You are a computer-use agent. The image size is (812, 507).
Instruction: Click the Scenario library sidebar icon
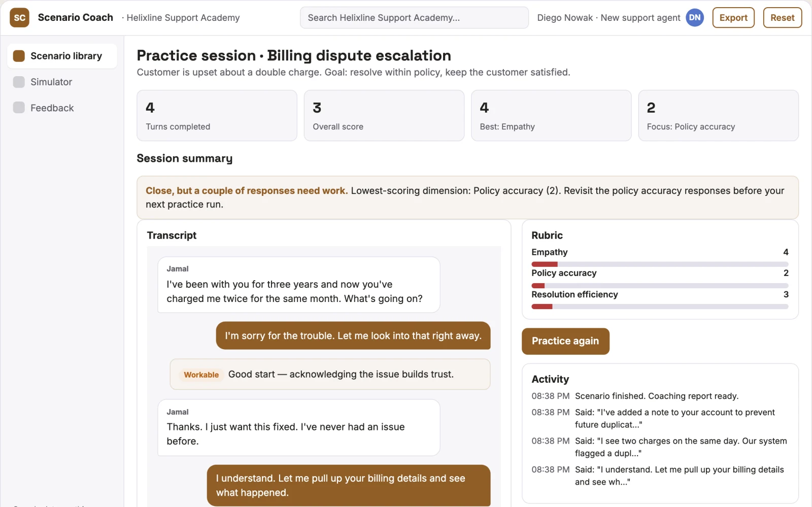[19, 56]
